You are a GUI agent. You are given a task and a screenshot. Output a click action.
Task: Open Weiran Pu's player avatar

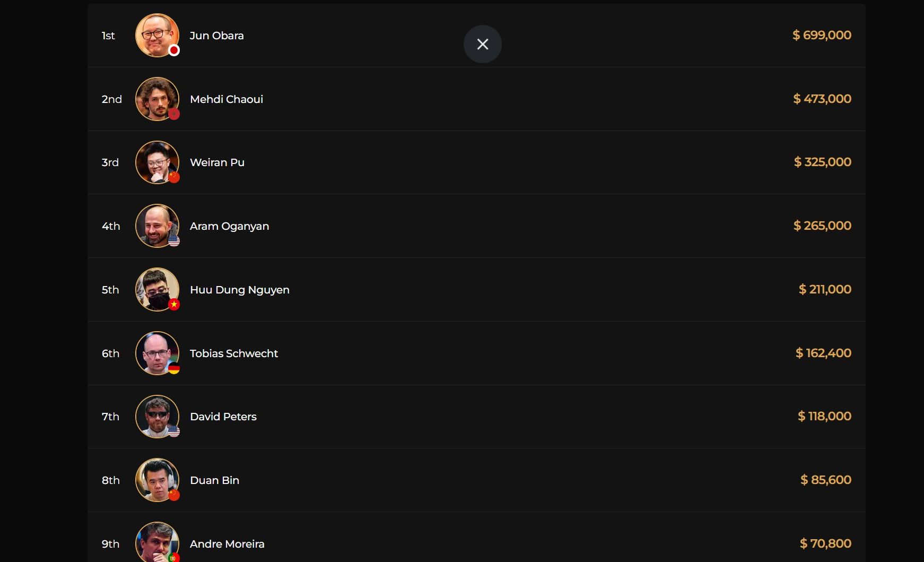pos(156,162)
